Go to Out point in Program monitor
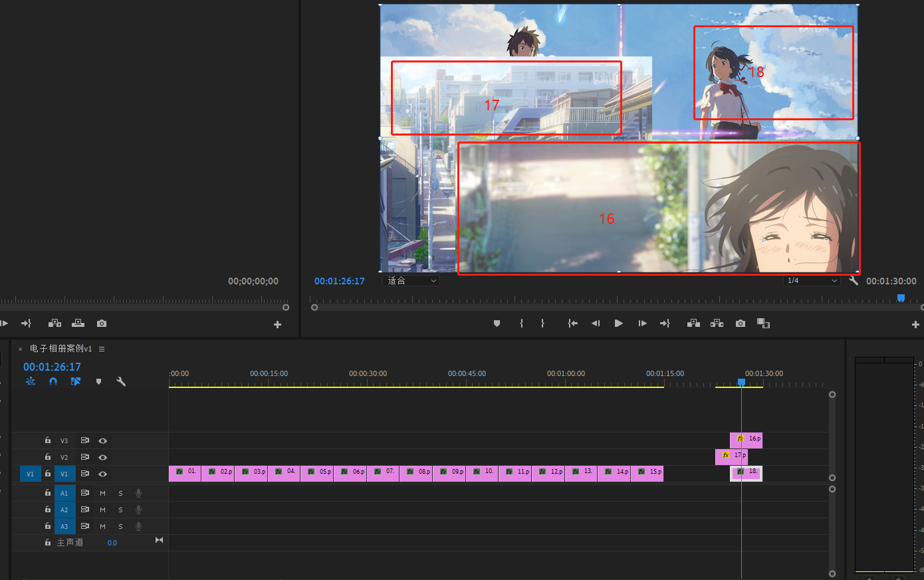Image resolution: width=924 pixels, height=580 pixels. 665,324
